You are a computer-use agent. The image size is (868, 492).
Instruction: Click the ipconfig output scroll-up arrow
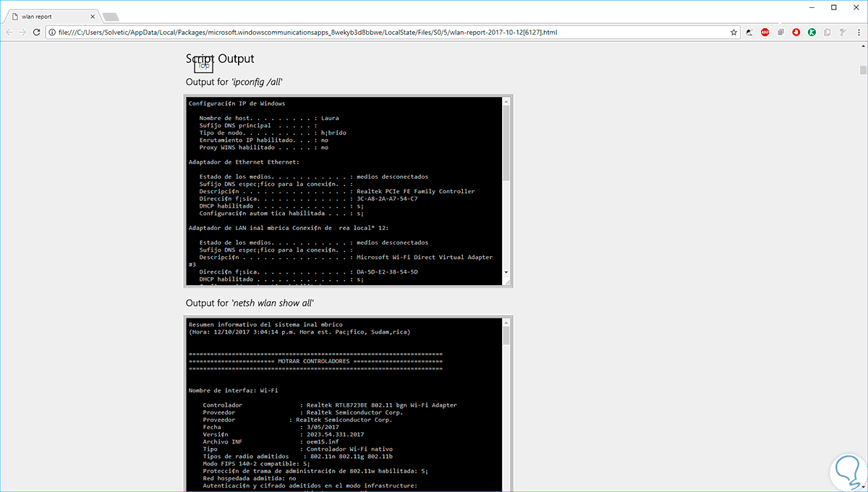[x=506, y=101]
